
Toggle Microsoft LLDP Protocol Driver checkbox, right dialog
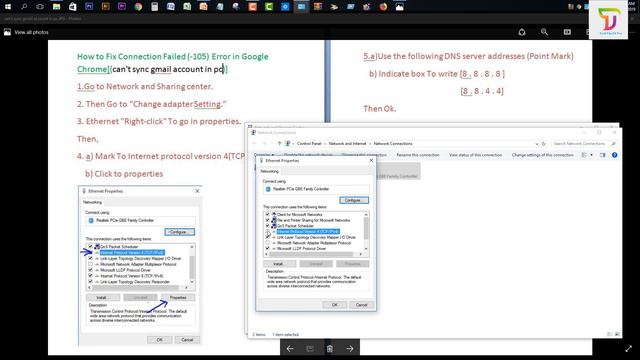[267, 248]
